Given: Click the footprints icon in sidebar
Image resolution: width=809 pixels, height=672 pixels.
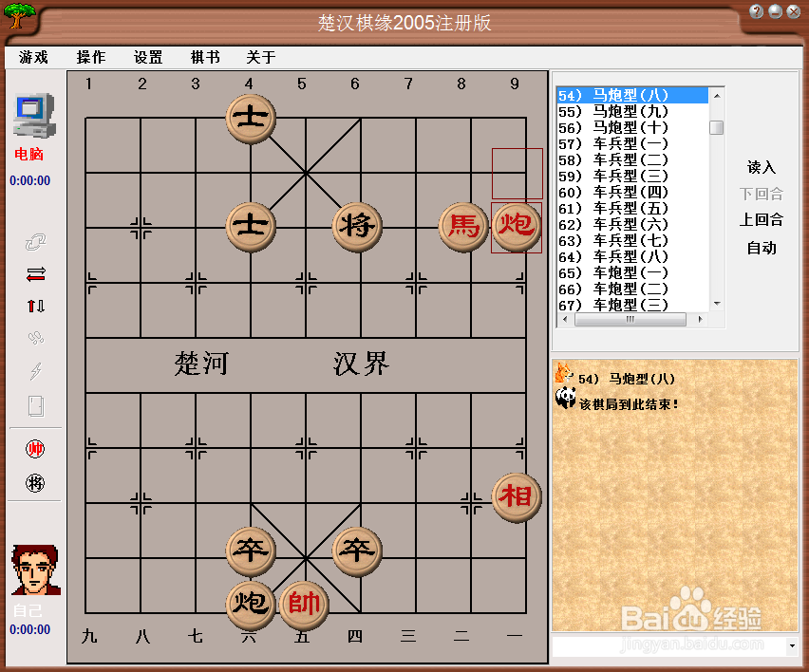Looking at the screenshot, I should point(35,338).
